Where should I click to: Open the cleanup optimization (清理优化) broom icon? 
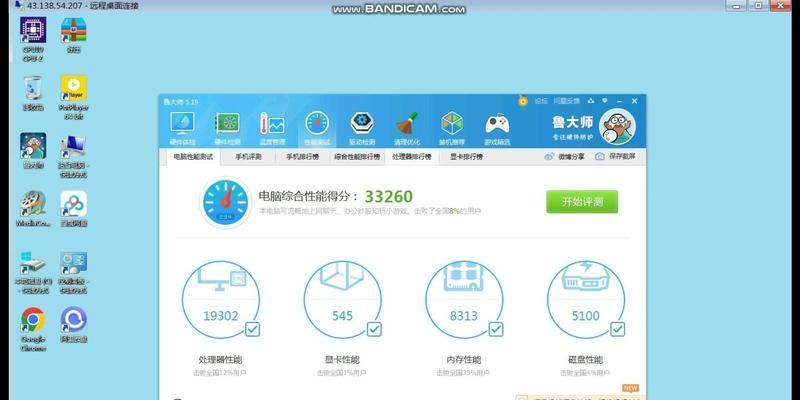pyautogui.click(x=407, y=123)
